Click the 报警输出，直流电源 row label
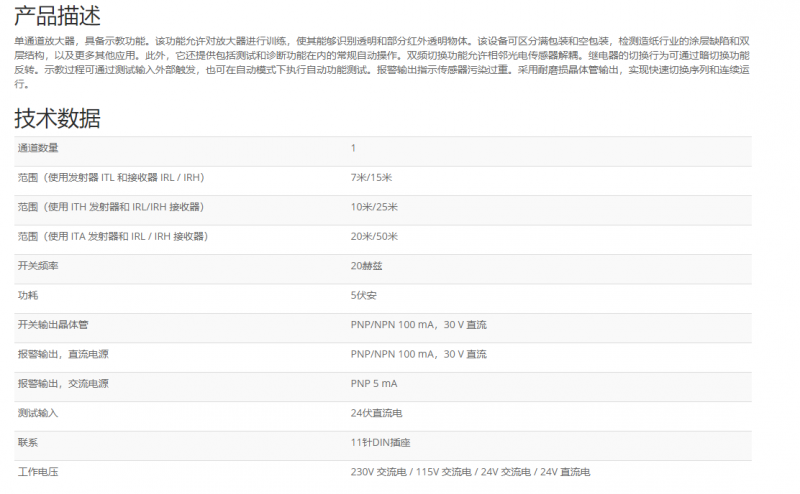800x494 pixels. (x=63, y=354)
